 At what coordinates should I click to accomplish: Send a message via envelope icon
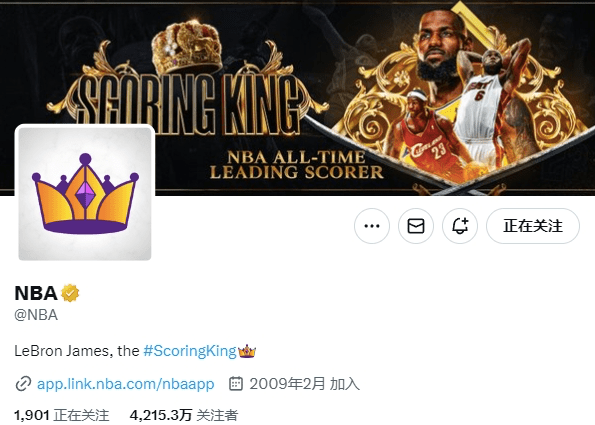416,226
